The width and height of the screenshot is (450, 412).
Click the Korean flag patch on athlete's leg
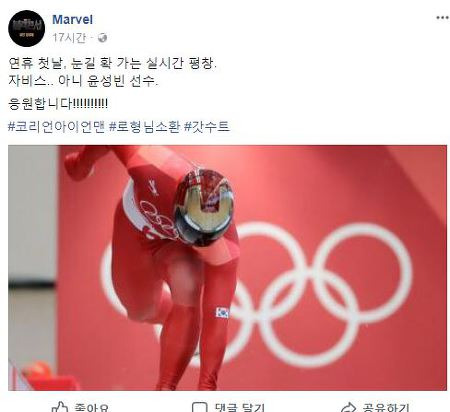222,313
